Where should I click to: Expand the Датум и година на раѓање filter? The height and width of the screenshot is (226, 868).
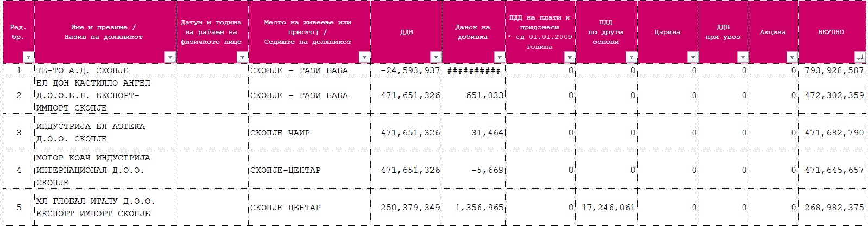(242, 57)
